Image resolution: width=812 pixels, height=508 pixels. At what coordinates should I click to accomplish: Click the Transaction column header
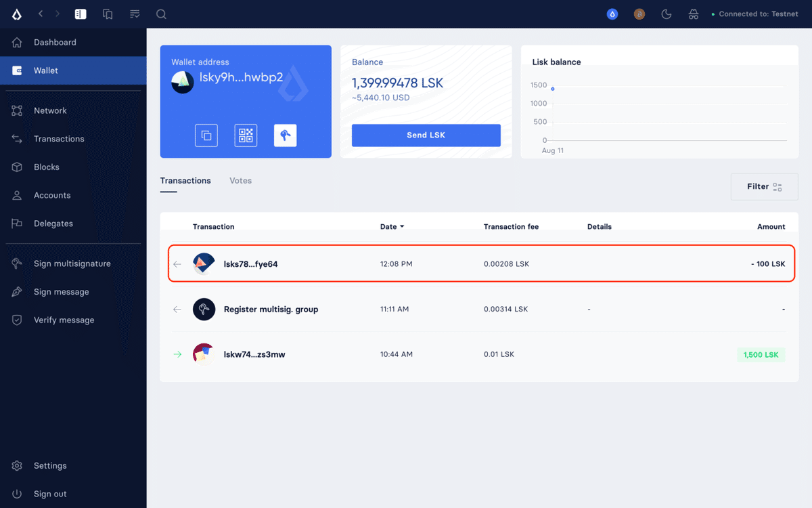[x=213, y=226]
